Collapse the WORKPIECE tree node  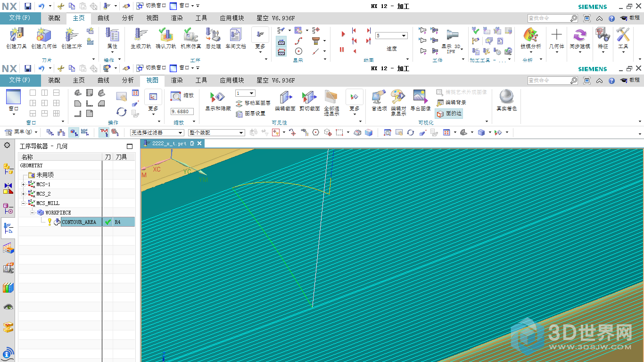(x=33, y=213)
